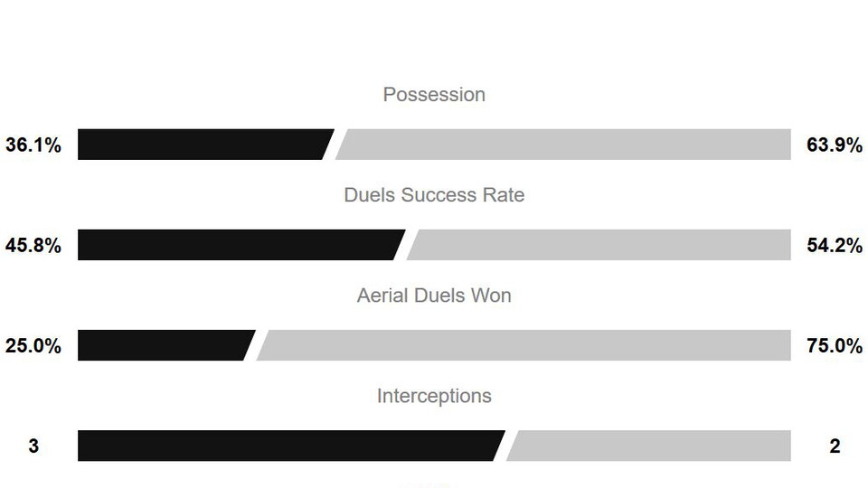Click the Possession stat label

(x=434, y=95)
